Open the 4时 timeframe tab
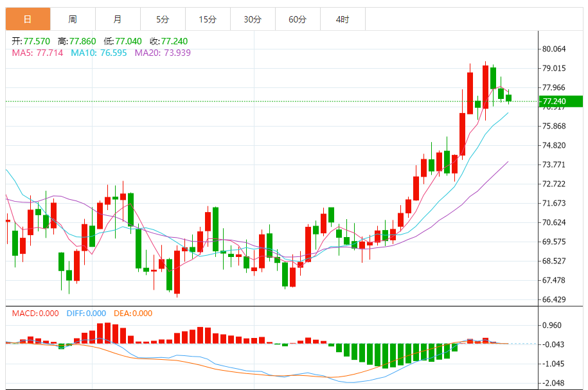The width and height of the screenshot is (588, 390). pyautogui.click(x=343, y=19)
